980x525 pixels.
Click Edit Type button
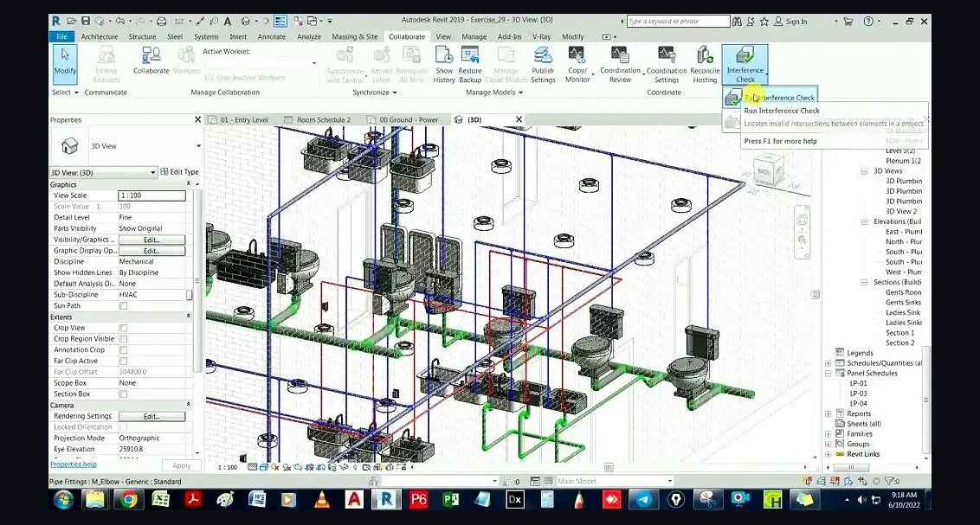180,172
